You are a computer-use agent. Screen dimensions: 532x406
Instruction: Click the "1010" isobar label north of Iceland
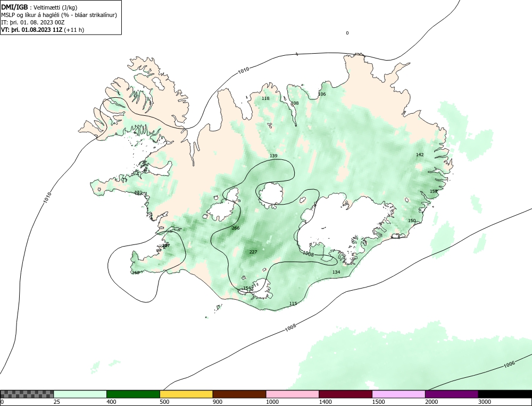point(243,71)
